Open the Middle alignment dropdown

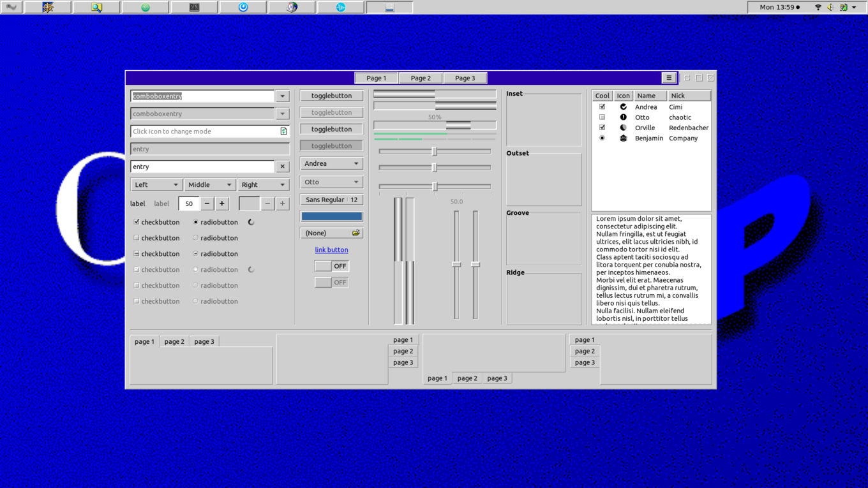point(209,184)
